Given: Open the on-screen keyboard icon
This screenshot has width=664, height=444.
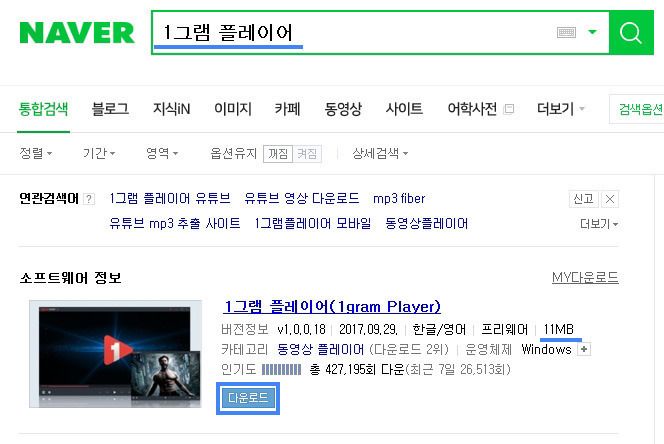Looking at the screenshot, I should [x=566, y=32].
